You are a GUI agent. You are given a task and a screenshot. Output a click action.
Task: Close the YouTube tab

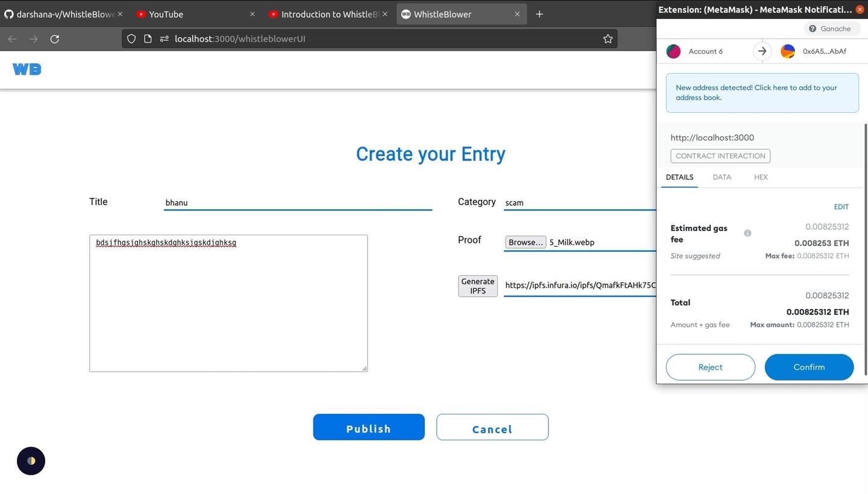252,14
